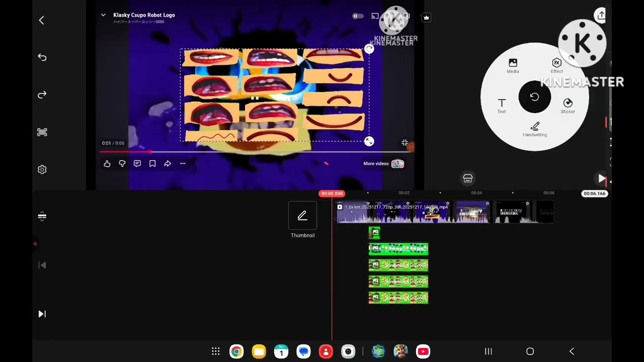This screenshot has width=644, height=362.
Task: Click the 00:06.166 total duration label
Action: click(x=594, y=194)
